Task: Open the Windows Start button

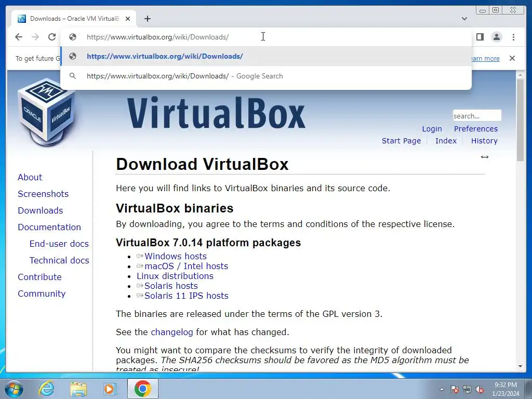Action: click(x=14, y=389)
